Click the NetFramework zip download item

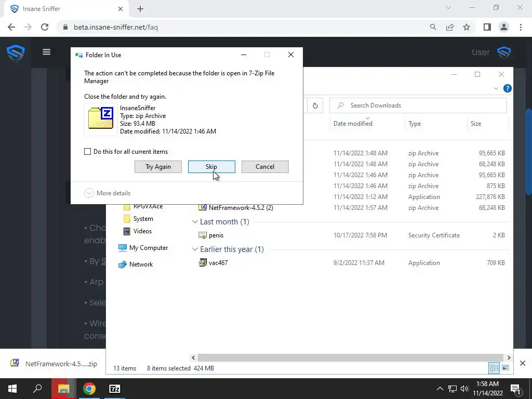tap(54, 363)
